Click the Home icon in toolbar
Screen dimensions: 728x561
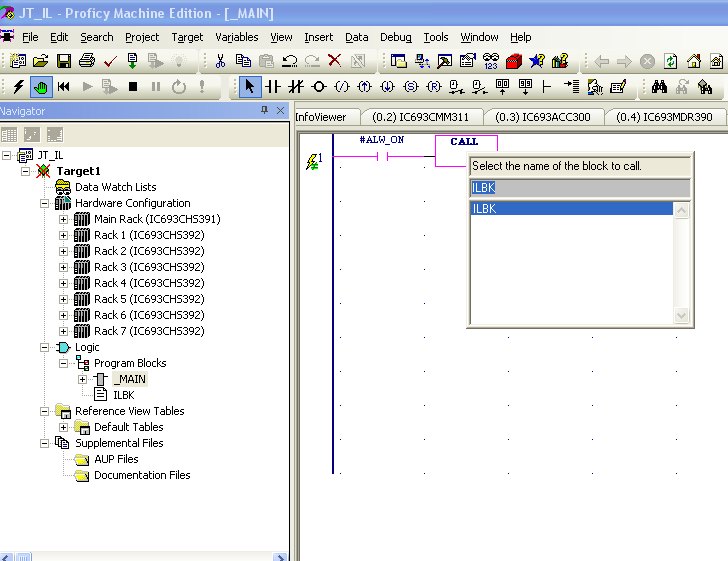(694, 61)
